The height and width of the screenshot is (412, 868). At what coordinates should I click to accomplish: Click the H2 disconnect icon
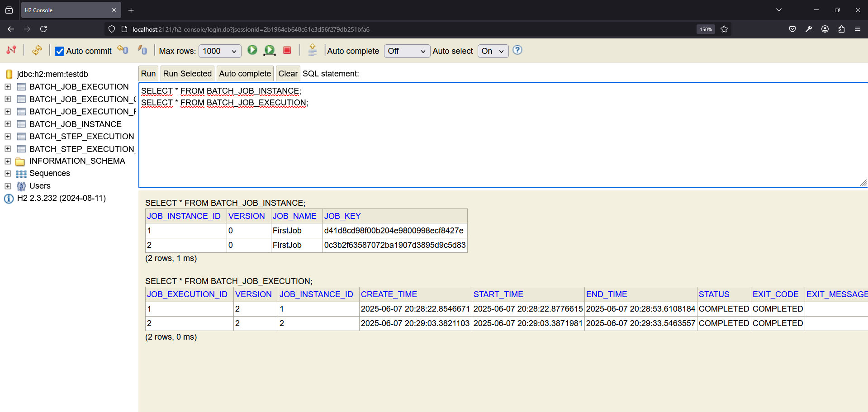tap(11, 50)
